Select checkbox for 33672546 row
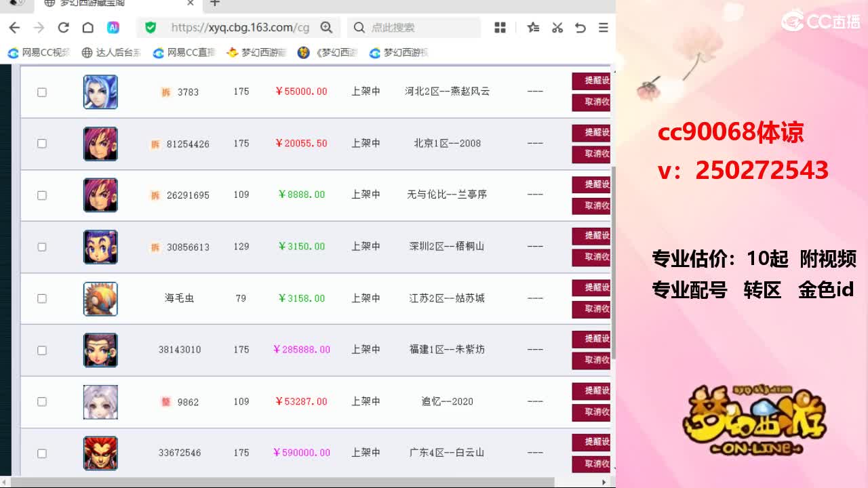The image size is (868, 488). click(42, 453)
